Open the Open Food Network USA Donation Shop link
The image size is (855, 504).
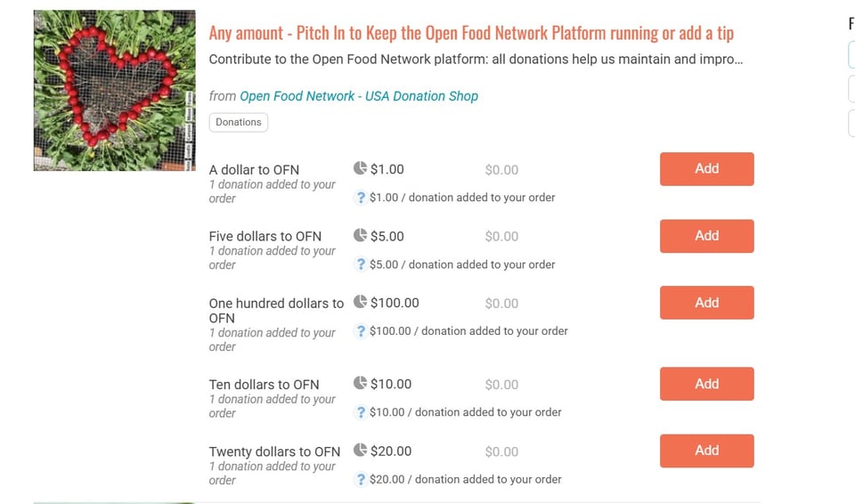coord(358,96)
